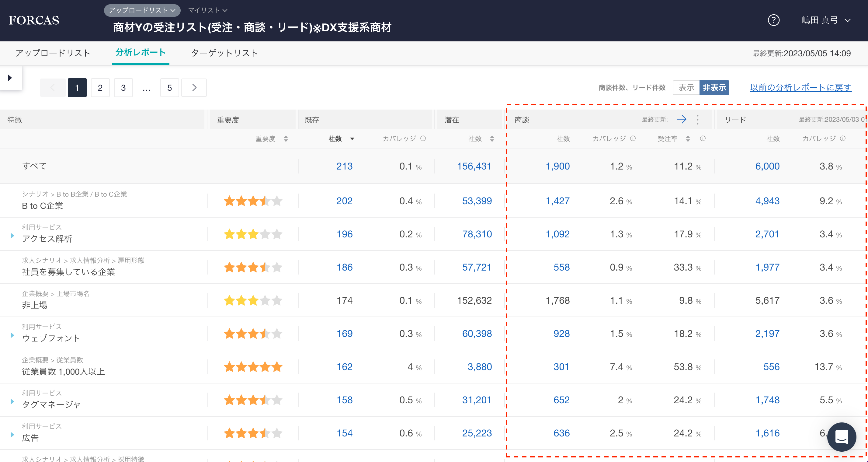Viewport: 868px width, 462px height.
Task: Click the 既存 カバレッジ info icon
Action: [423, 138]
